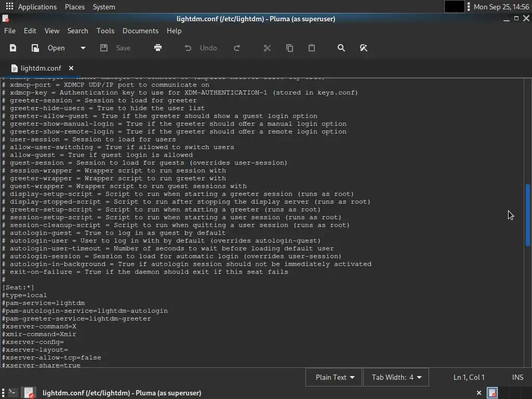This screenshot has height=399, width=532.
Task: Click the #xserver-allow-tcp=false line
Action: coord(51,357)
